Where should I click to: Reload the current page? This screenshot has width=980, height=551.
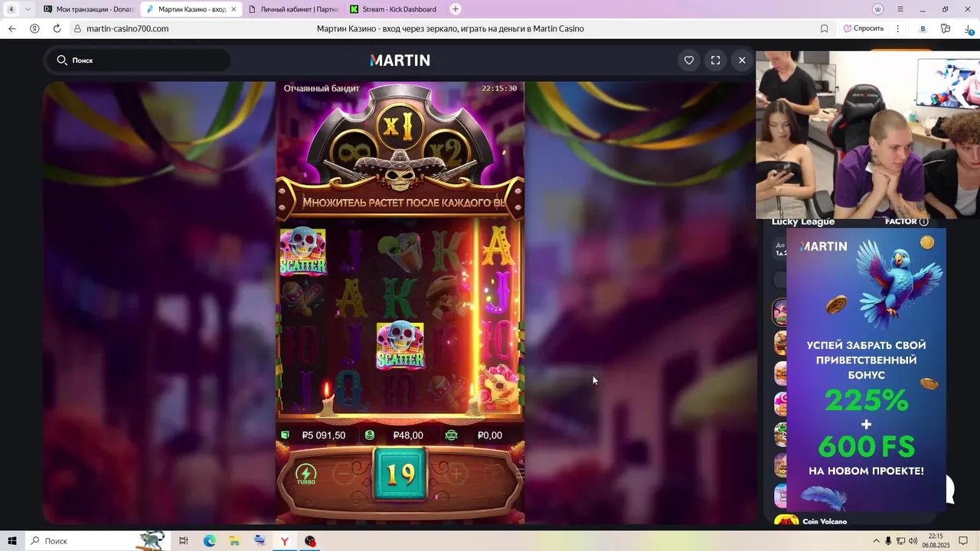(57, 28)
